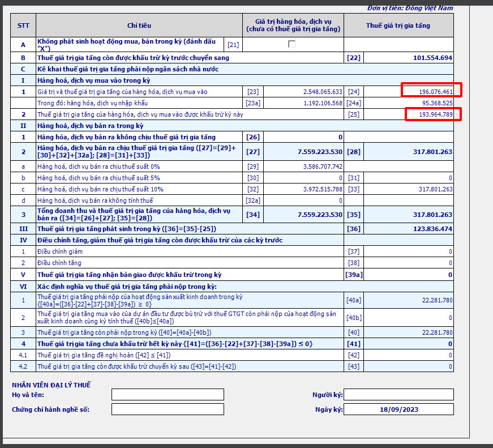This screenshot has height=448, width=493.
Task: Click the zero value in field [38]
Action: [451, 263]
